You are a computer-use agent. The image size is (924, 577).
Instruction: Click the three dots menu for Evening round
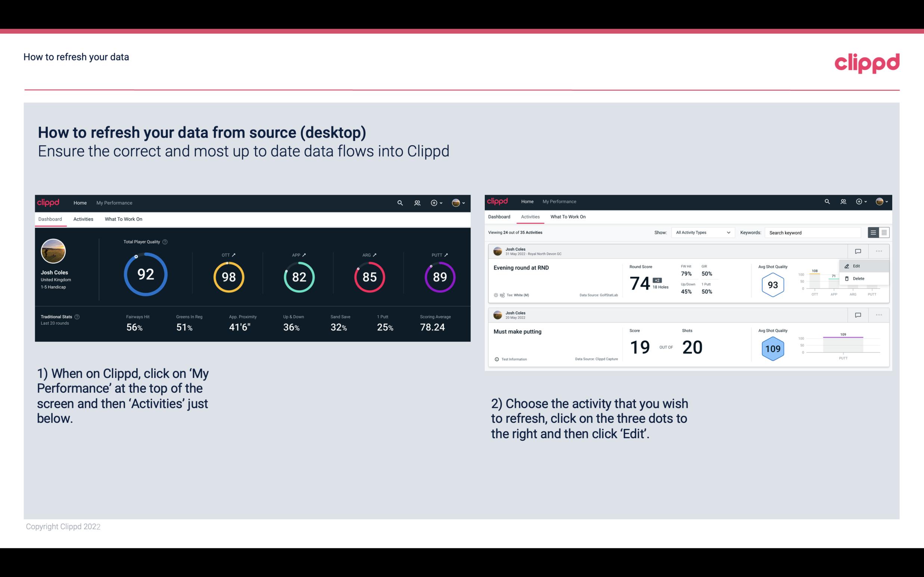click(x=878, y=250)
